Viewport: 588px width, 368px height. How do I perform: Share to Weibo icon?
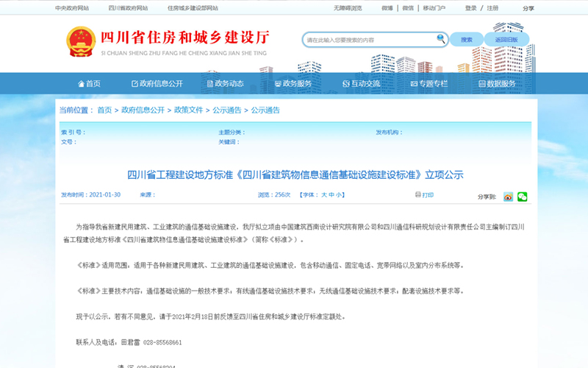pos(508,197)
